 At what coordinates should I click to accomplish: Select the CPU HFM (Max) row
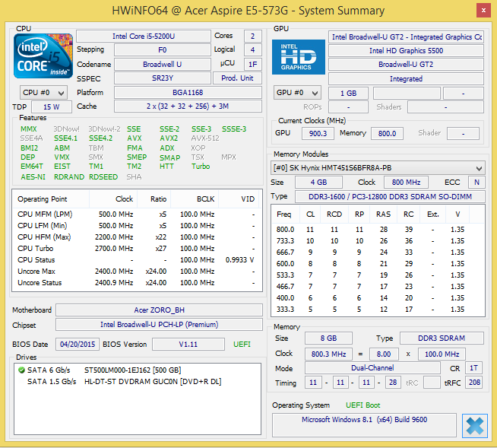click(137, 237)
